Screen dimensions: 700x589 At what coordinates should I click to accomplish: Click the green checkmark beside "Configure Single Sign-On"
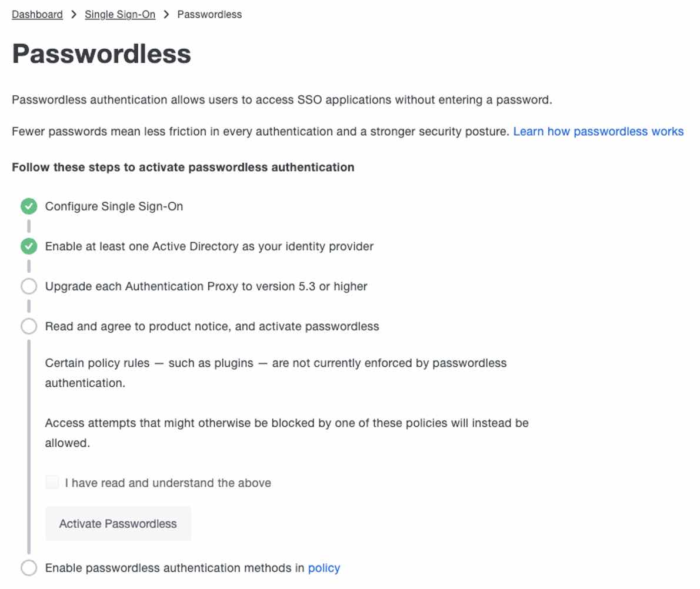(x=28, y=206)
